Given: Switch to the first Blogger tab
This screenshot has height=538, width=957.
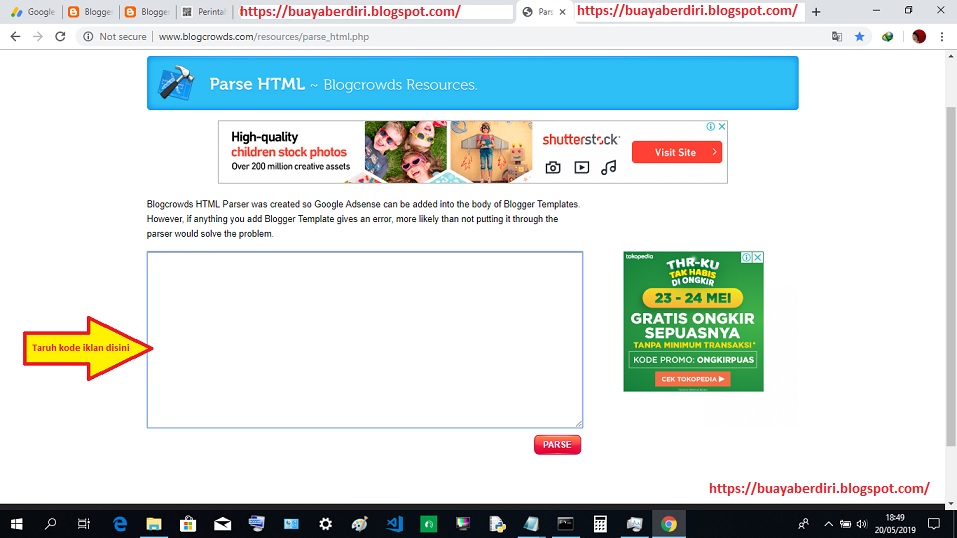Looking at the screenshot, I should pyautogui.click(x=90, y=12).
